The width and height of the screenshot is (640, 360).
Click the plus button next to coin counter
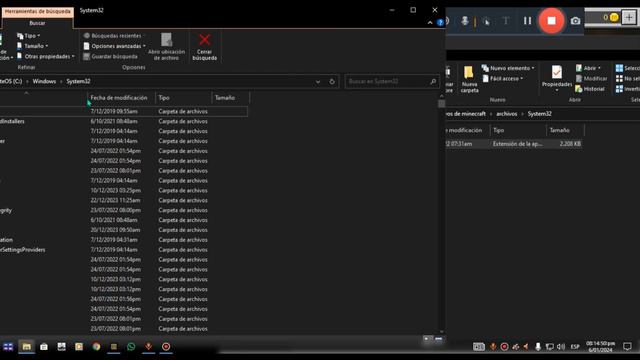coord(629,18)
